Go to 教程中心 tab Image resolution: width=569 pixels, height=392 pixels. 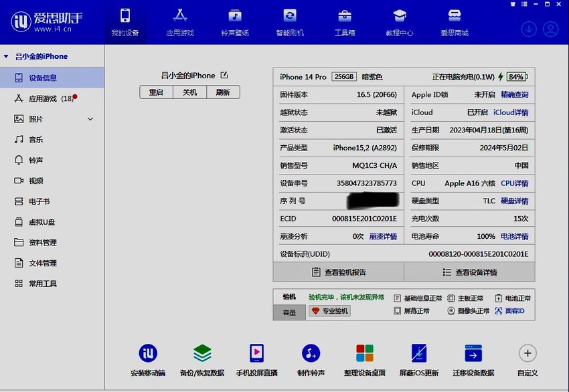point(400,23)
